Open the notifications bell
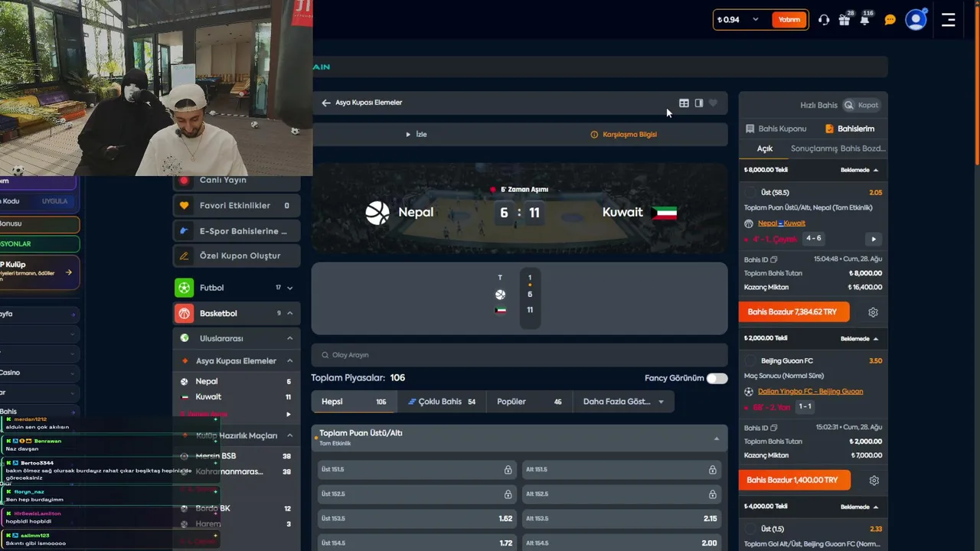The height and width of the screenshot is (551, 980). (865, 20)
